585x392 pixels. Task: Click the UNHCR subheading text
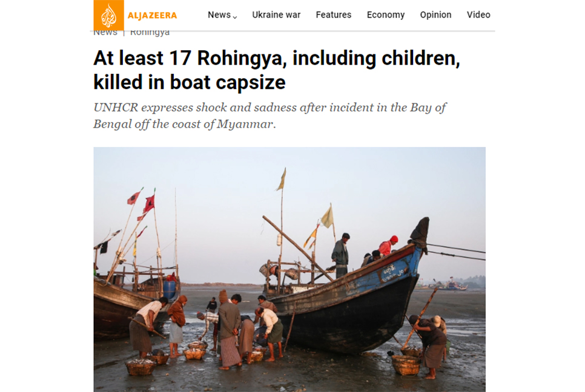(x=269, y=116)
